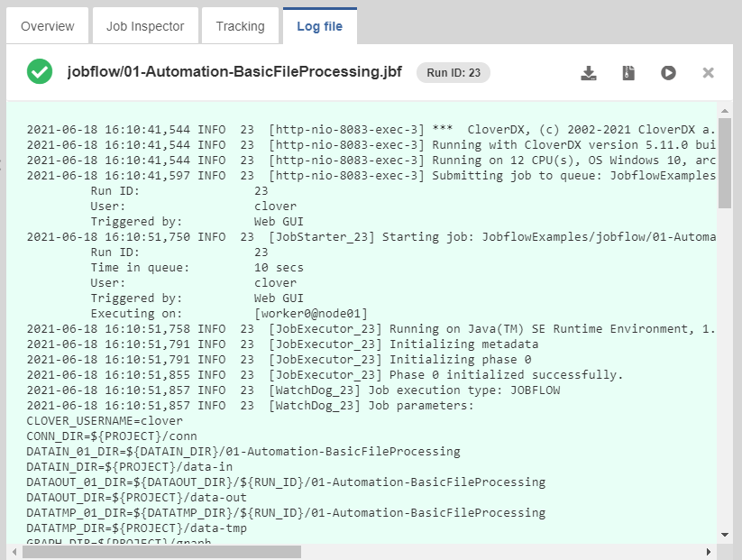This screenshot has height=560, width=742.
Task: Rerun the job with play icon
Action: (668, 73)
